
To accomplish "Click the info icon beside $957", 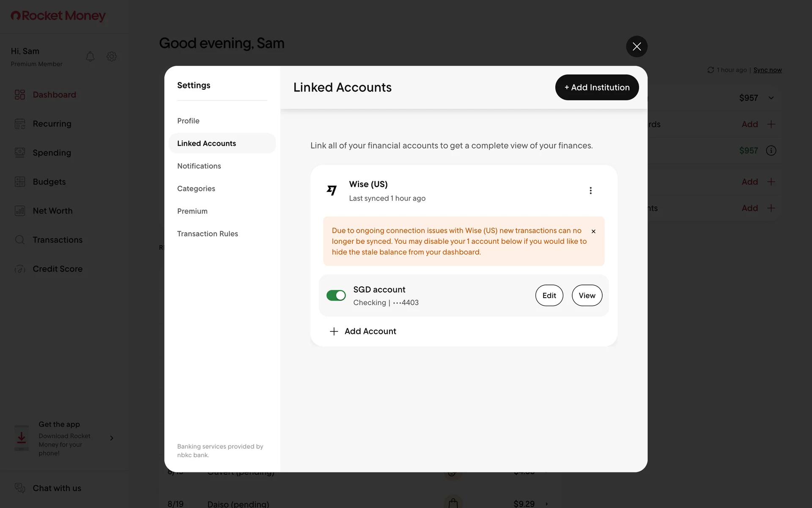I will [x=771, y=151].
